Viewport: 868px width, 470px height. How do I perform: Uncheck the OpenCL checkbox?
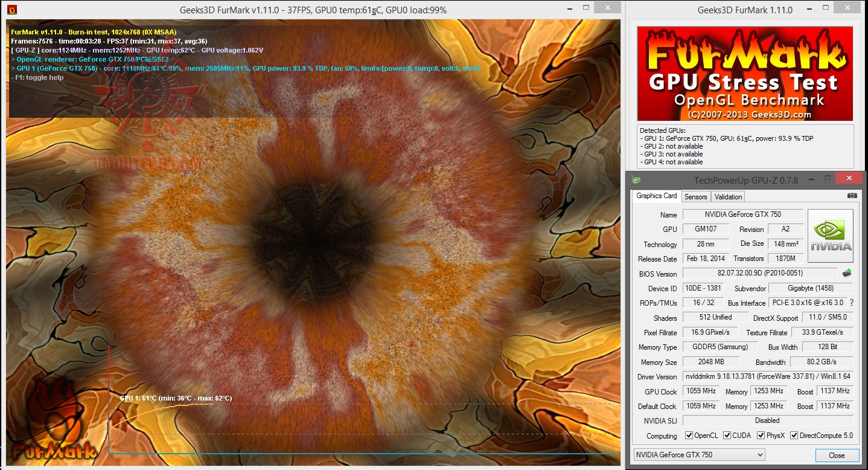(x=689, y=436)
